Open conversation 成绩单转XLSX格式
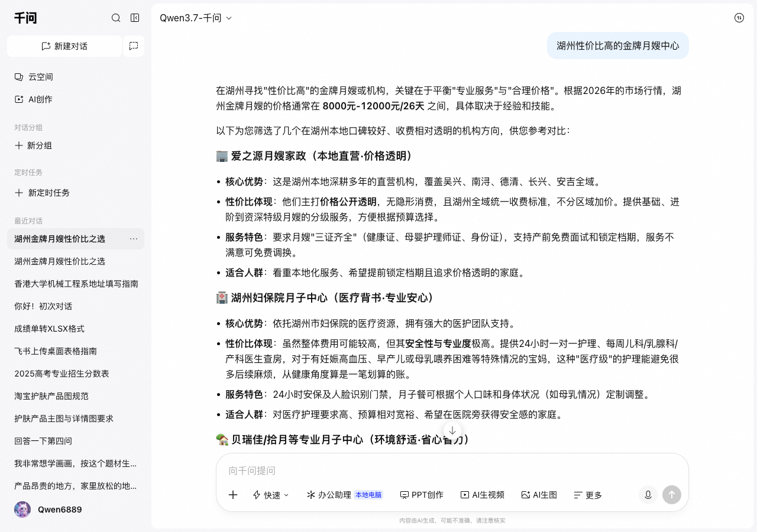 pyautogui.click(x=76, y=329)
